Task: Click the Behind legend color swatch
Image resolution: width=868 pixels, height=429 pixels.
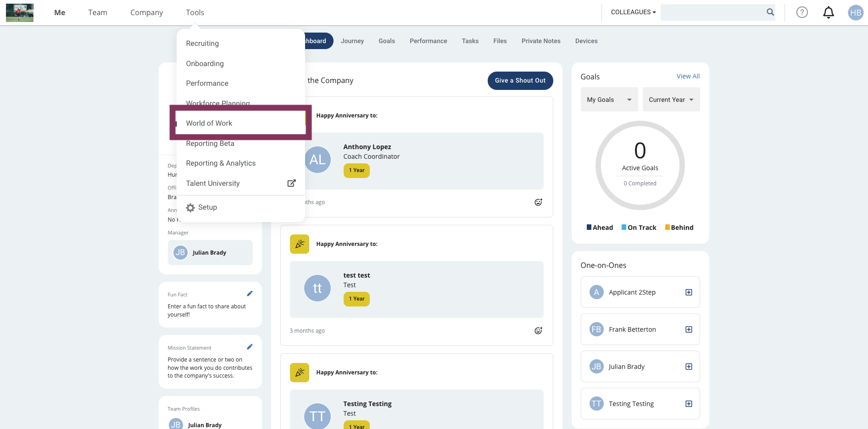Action: (668, 227)
